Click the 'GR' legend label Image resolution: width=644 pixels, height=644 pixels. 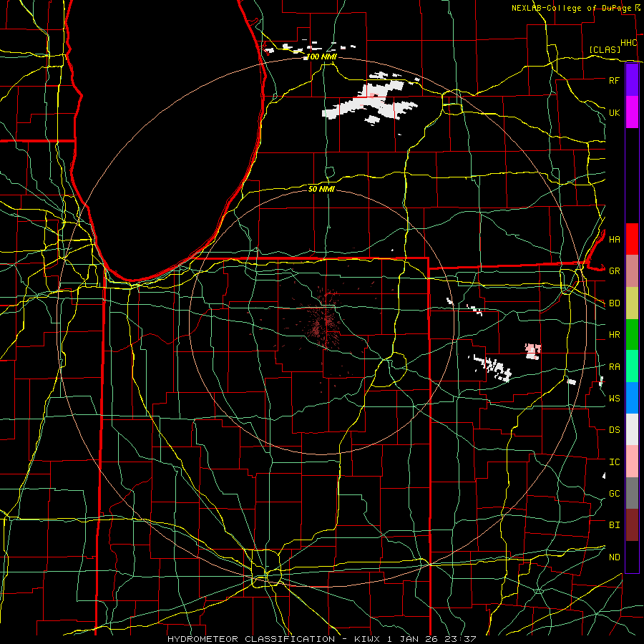614,271
